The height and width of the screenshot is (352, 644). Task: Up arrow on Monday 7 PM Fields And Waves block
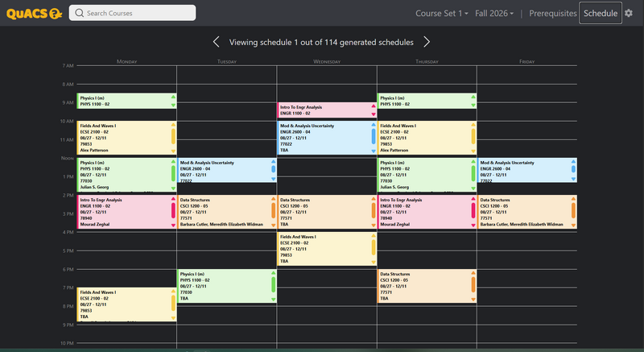(173, 292)
